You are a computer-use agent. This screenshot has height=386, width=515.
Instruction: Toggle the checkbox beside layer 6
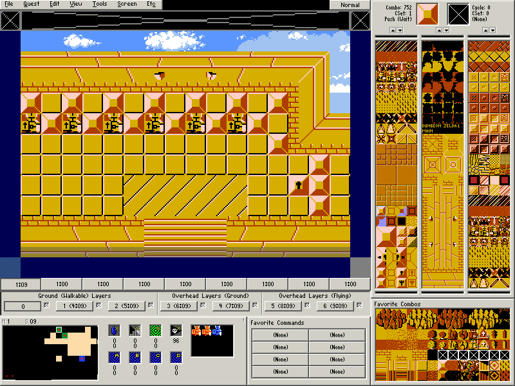click(x=359, y=305)
